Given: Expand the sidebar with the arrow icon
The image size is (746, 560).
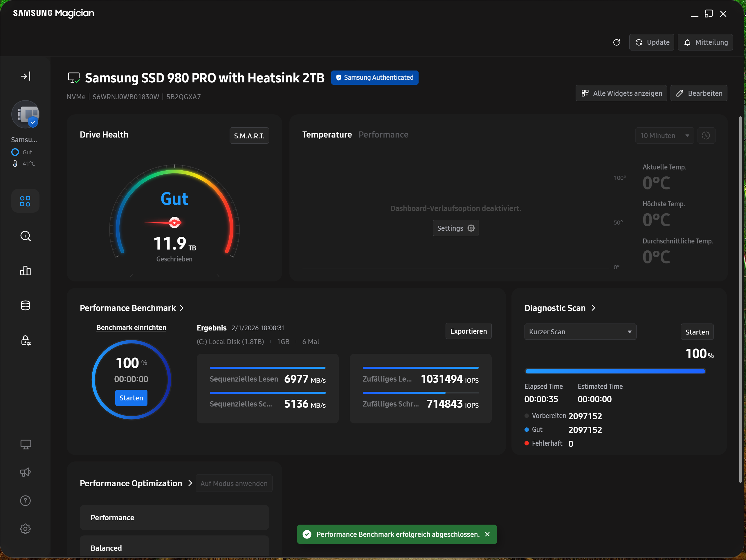Looking at the screenshot, I should pyautogui.click(x=25, y=76).
